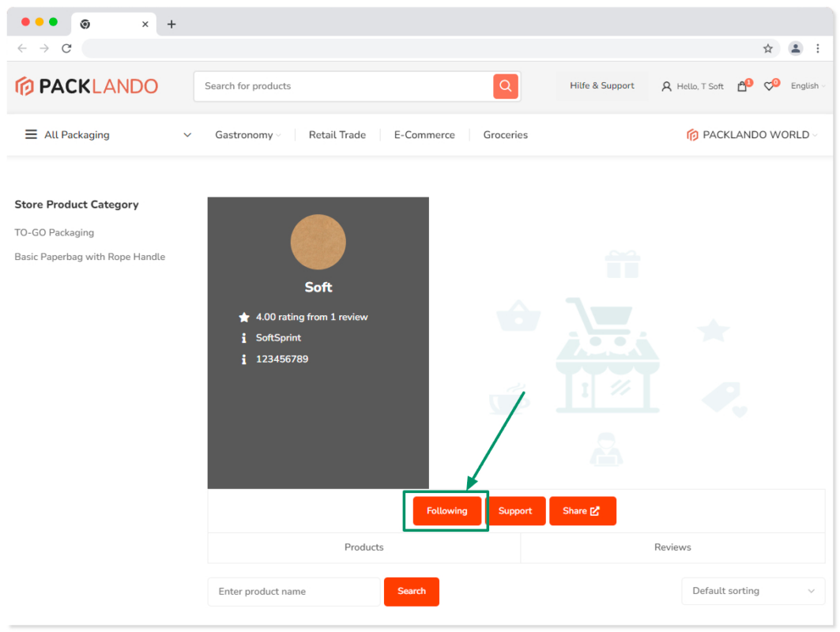Image resolution: width=840 pixels, height=632 pixels.
Task: Open the Default sorting dropdown
Action: point(752,591)
